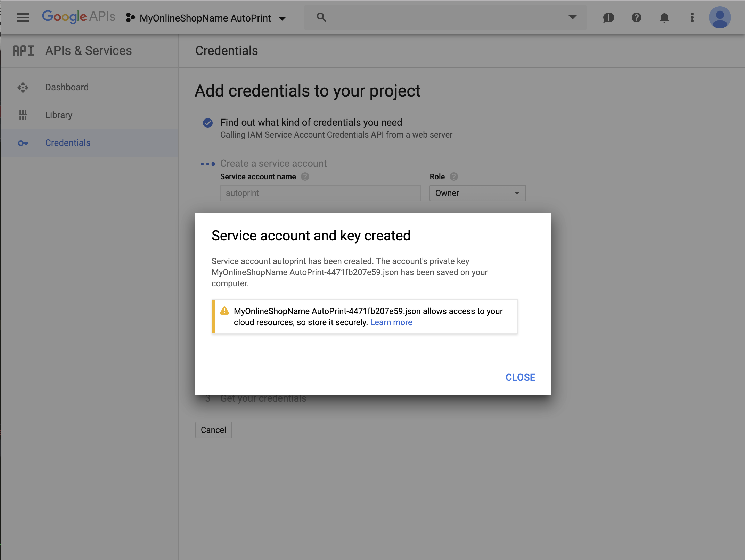This screenshot has height=560, width=745.
Task: Follow the Learn more link
Action: (391, 322)
